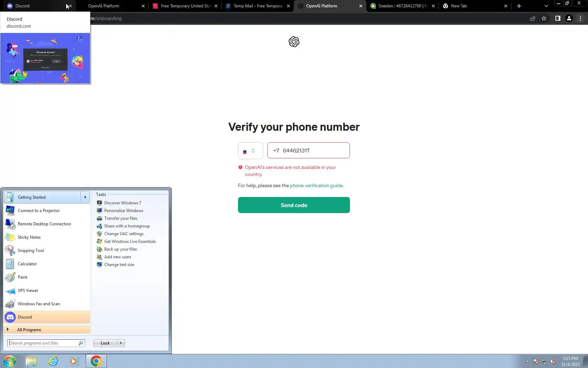
Task: Show hidden tray icons arrow
Action: click(x=527, y=361)
